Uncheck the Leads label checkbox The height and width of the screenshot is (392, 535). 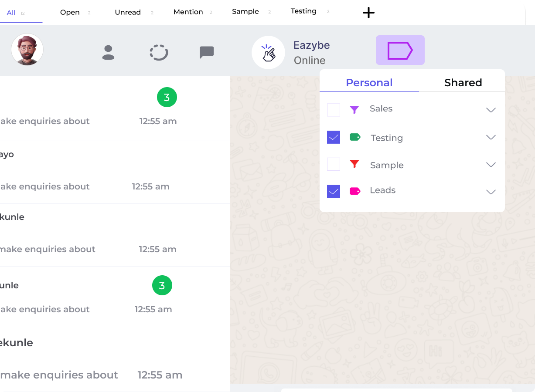pyautogui.click(x=334, y=191)
